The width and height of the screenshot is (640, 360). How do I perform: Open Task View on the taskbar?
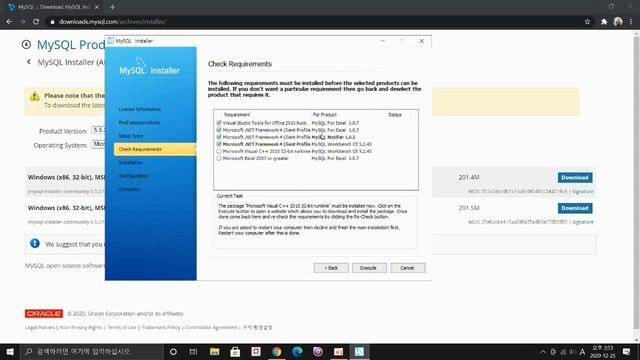[193, 351]
